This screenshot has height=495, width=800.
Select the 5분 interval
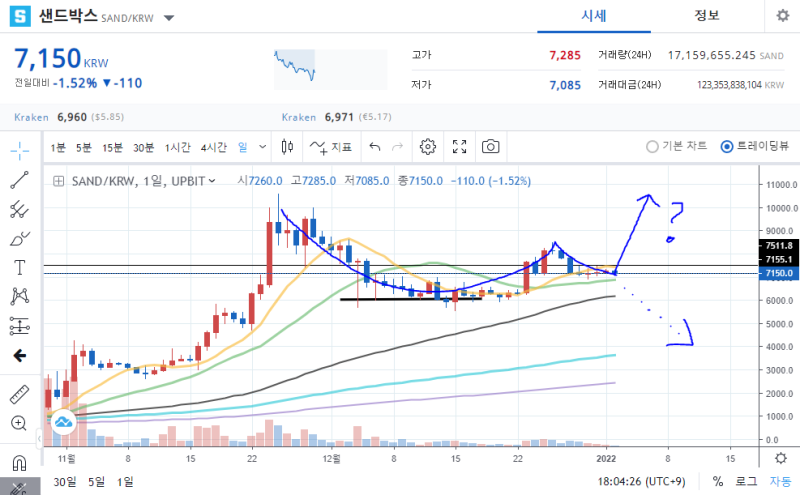tap(84, 147)
